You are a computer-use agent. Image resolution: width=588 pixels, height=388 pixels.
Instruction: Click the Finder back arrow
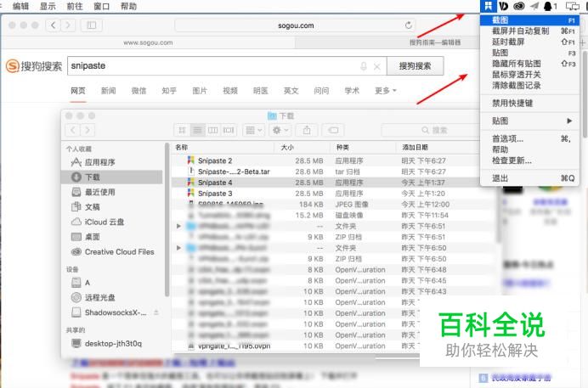[x=73, y=130]
